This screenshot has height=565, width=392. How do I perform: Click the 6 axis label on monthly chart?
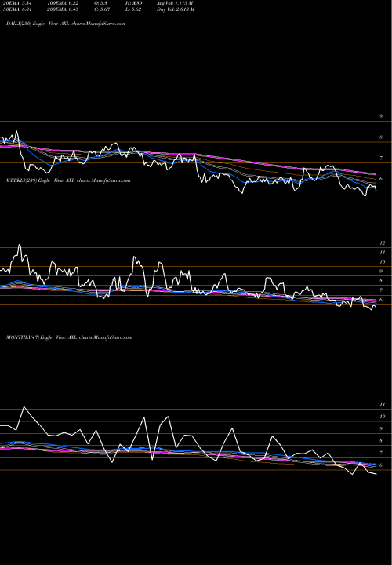(381, 465)
